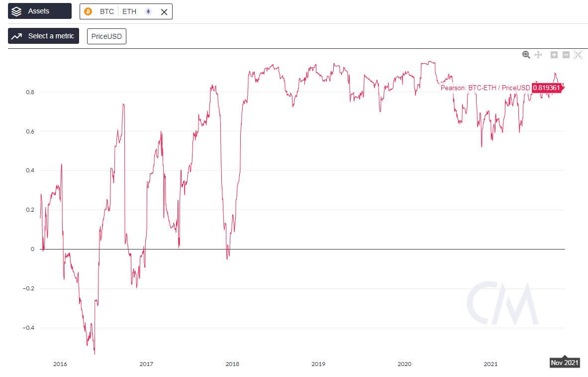
Task: Open the Select a metric menu
Action: (x=43, y=36)
